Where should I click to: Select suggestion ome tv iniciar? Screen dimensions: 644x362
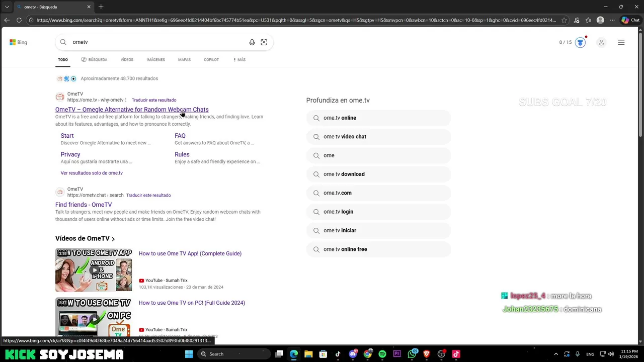pos(378,230)
